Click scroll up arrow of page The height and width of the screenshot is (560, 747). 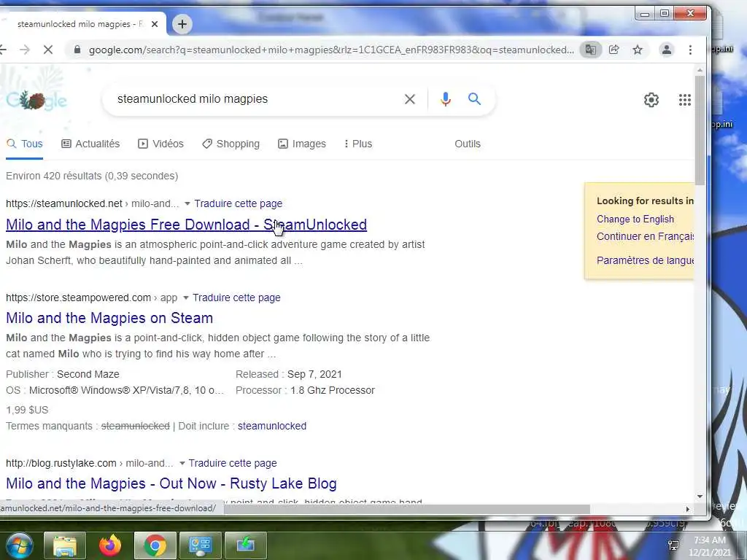pyautogui.click(x=700, y=70)
